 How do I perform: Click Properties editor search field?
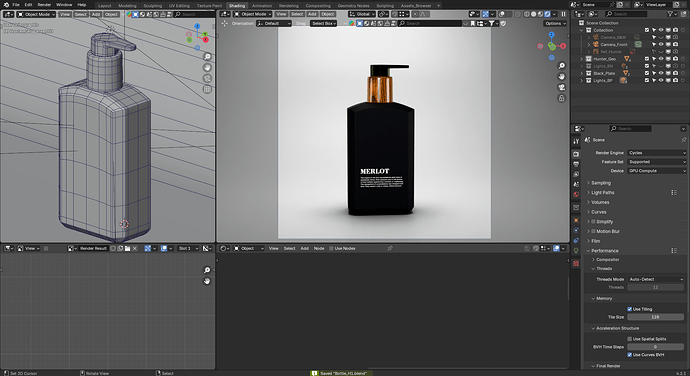click(x=630, y=129)
